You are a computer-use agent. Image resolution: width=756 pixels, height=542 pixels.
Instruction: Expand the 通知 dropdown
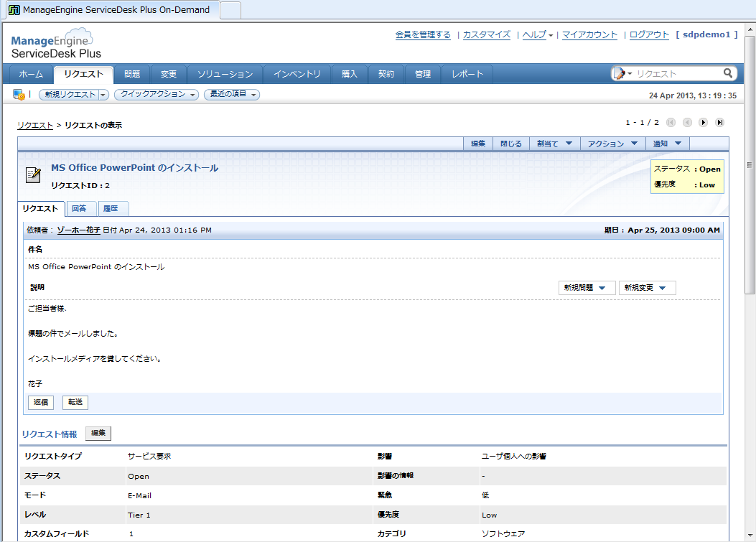[x=667, y=144]
